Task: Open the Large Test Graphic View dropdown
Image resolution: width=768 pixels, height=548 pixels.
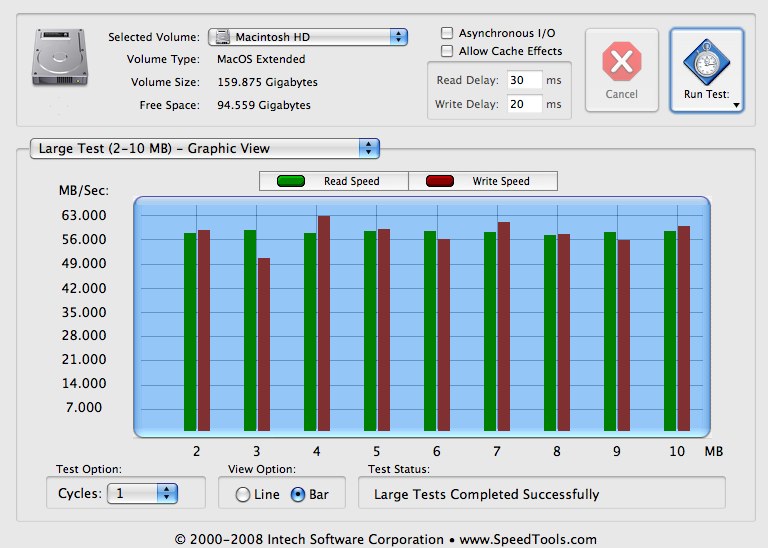Action: point(205,148)
